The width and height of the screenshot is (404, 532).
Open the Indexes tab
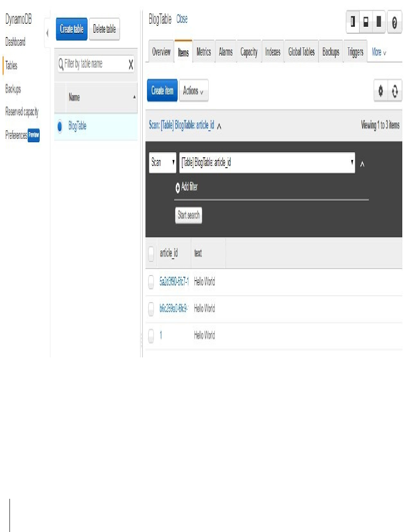[x=273, y=52]
